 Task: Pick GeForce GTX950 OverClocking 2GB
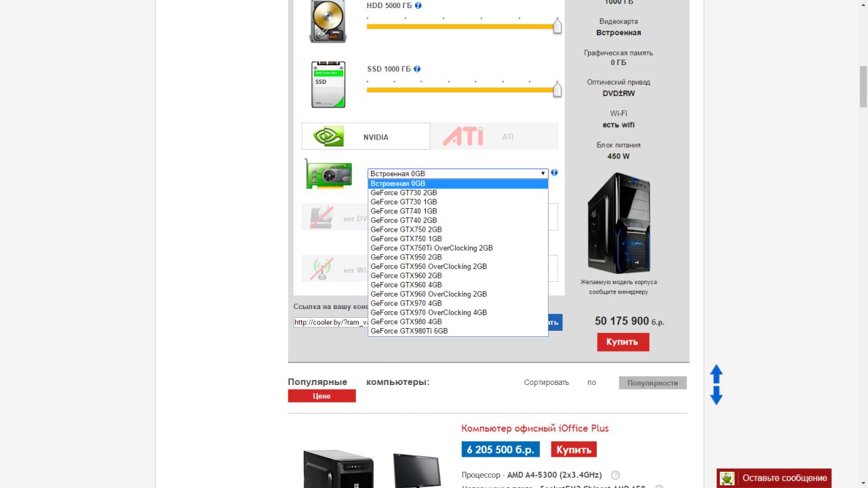[458, 266]
